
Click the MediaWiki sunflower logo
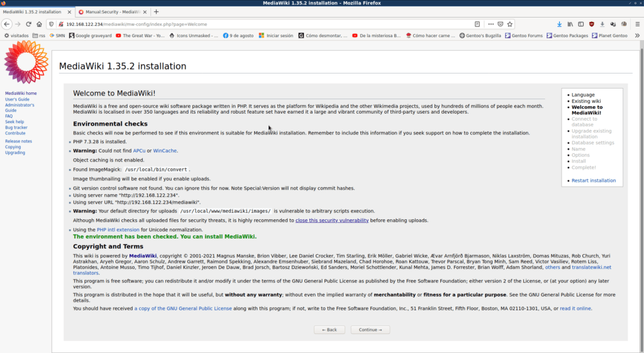point(26,62)
